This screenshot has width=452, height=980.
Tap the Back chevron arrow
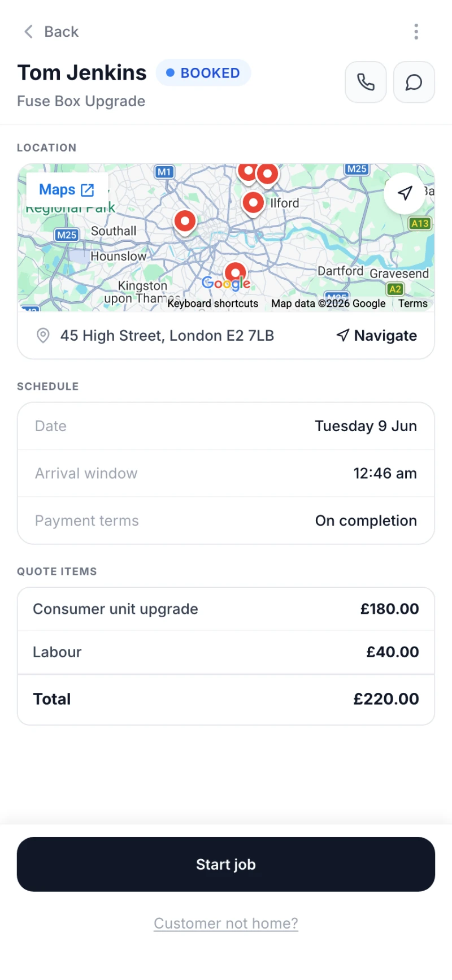click(x=28, y=32)
